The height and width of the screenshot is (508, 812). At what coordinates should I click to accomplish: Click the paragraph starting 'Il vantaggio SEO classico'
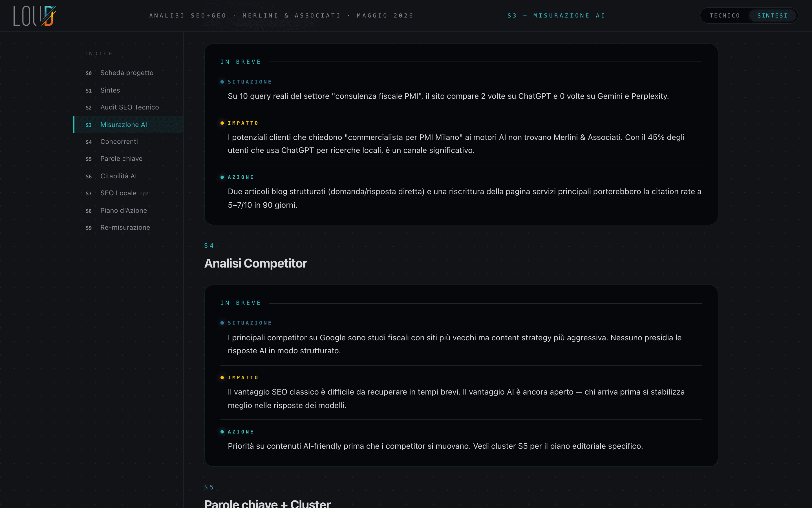pyautogui.click(x=456, y=398)
